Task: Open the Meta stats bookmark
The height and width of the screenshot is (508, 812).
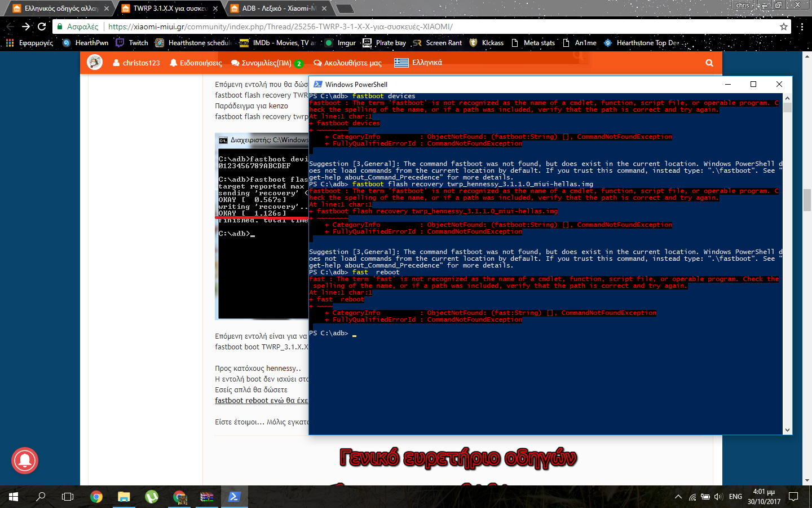Action: tap(533, 43)
